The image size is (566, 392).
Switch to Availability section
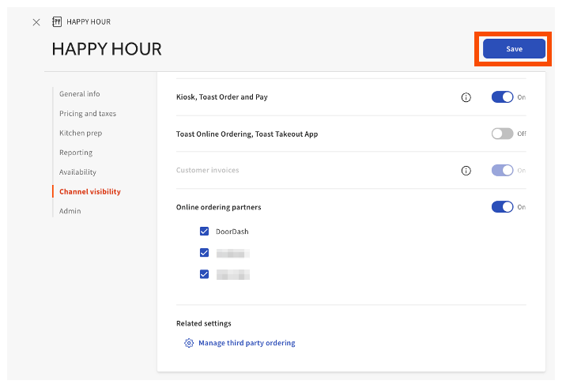point(77,172)
